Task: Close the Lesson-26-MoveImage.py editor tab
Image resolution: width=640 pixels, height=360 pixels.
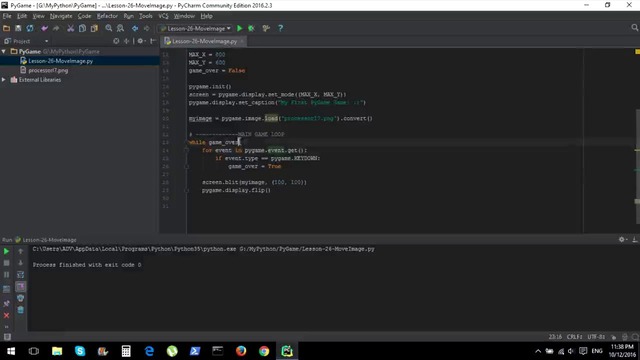Action: [242, 41]
